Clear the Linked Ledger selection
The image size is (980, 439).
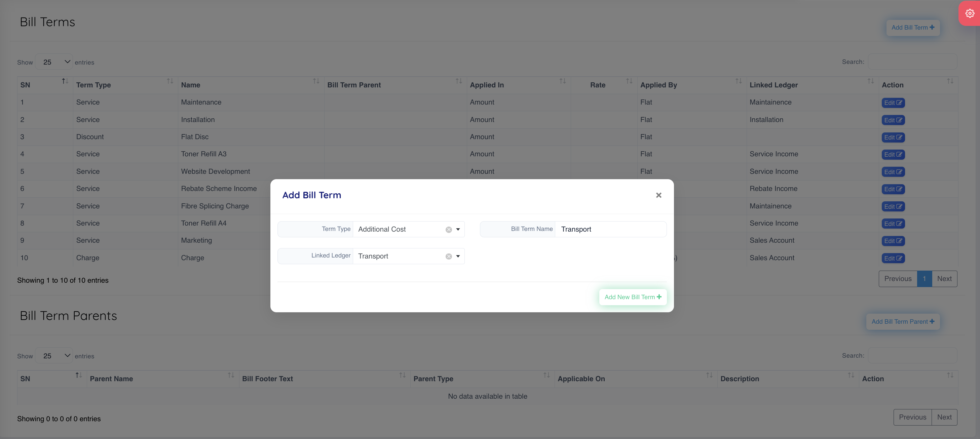pyautogui.click(x=449, y=256)
